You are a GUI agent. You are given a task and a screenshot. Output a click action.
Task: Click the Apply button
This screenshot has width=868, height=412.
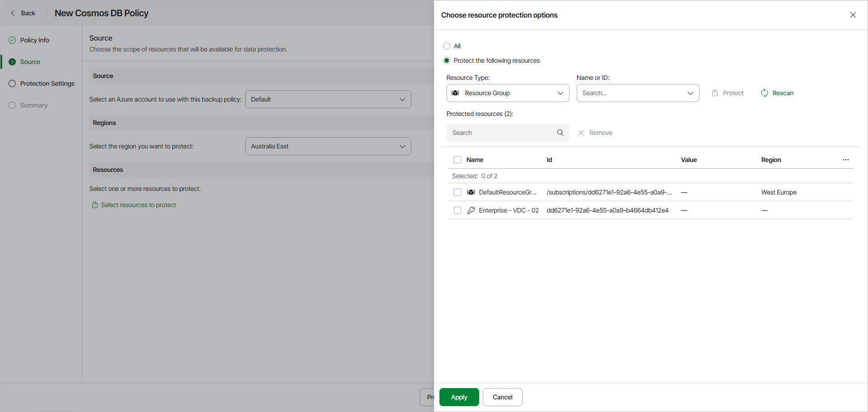[459, 397]
